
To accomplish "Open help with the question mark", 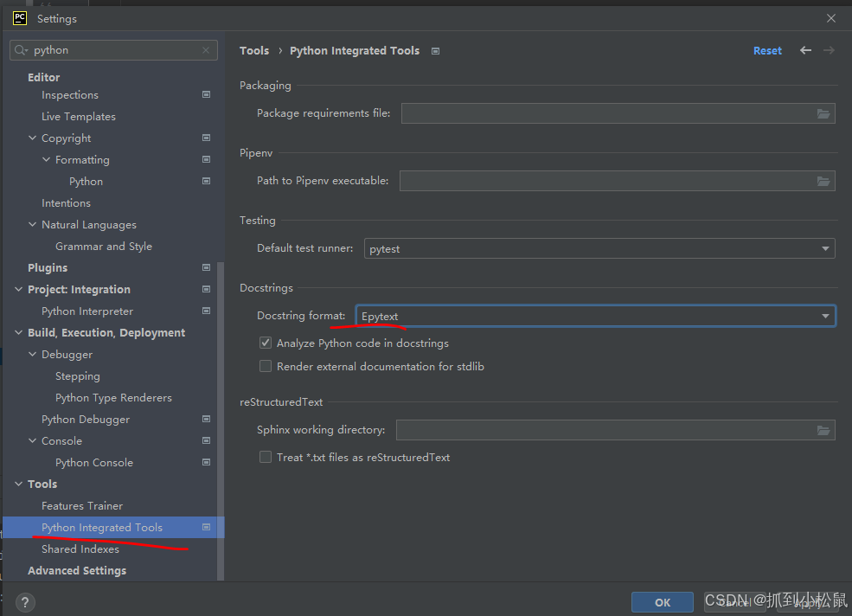I will [x=25, y=602].
